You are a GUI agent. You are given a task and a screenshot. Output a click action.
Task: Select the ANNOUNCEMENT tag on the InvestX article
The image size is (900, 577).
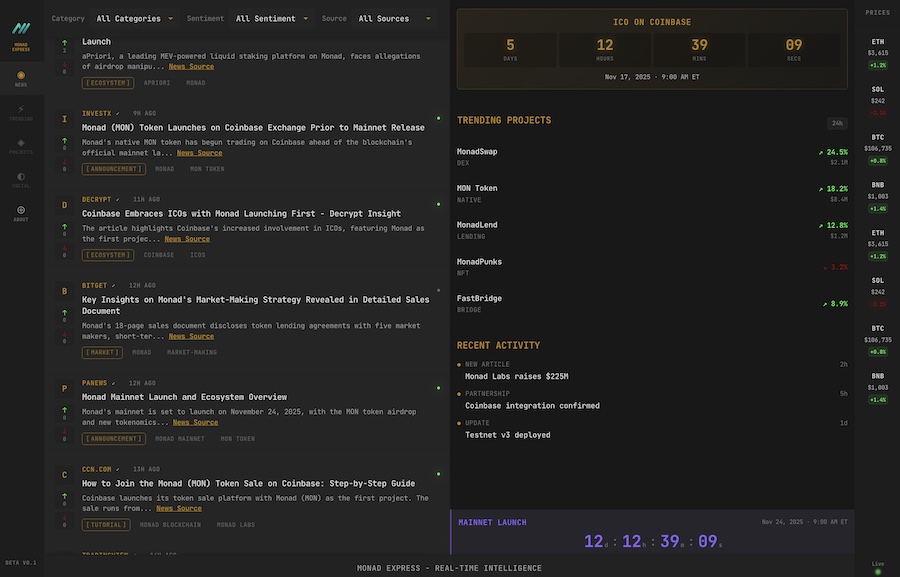click(x=112, y=169)
